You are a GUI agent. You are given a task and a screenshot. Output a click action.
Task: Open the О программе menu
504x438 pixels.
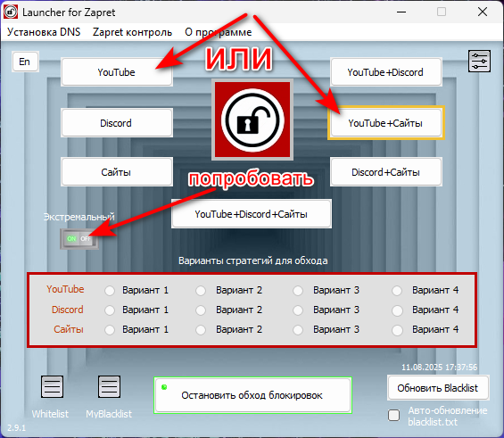[x=219, y=32]
